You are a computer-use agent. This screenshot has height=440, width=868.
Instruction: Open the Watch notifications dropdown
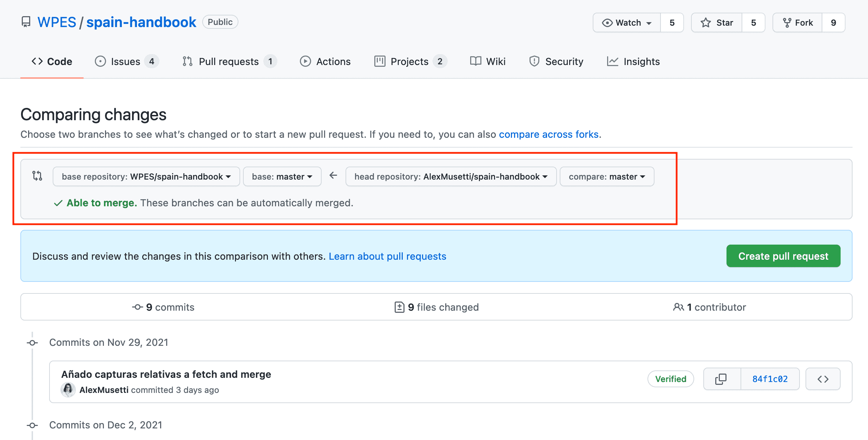click(627, 23)
